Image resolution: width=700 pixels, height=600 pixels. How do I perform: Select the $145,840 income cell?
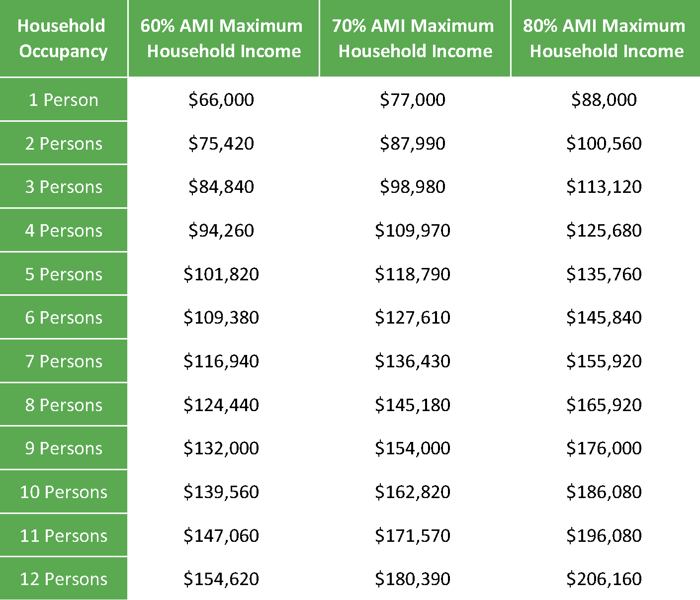pos(604,318)
